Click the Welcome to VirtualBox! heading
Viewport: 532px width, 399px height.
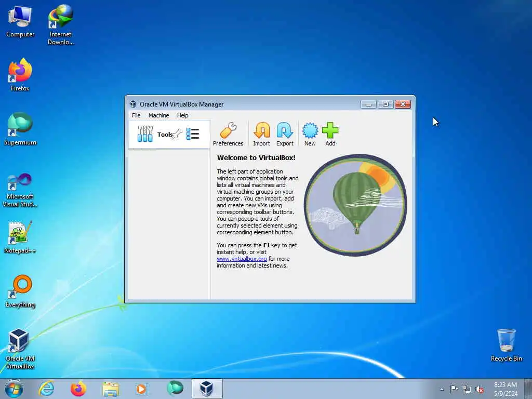click(x=256, y=158)
